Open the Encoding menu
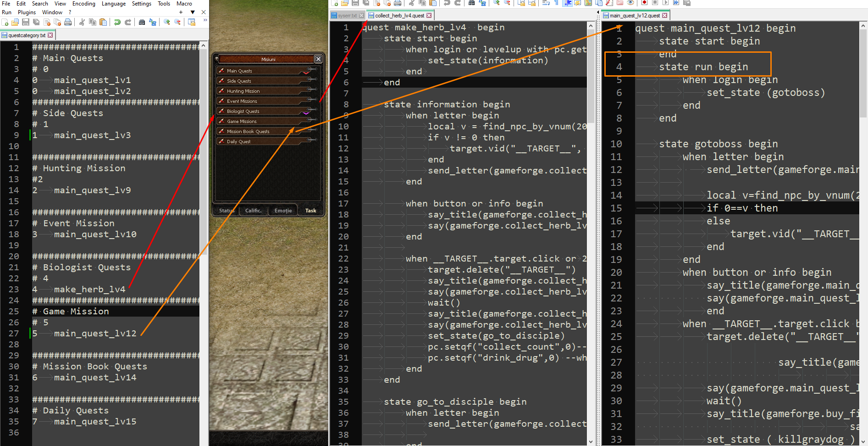The width and height of the screenshot is (868, 446). click(x=84, y=4)
